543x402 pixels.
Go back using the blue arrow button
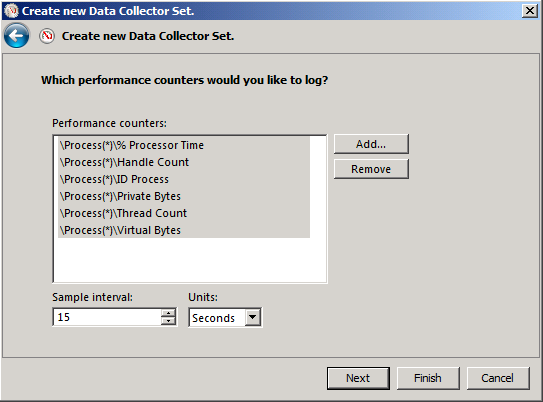click(16, 36)
